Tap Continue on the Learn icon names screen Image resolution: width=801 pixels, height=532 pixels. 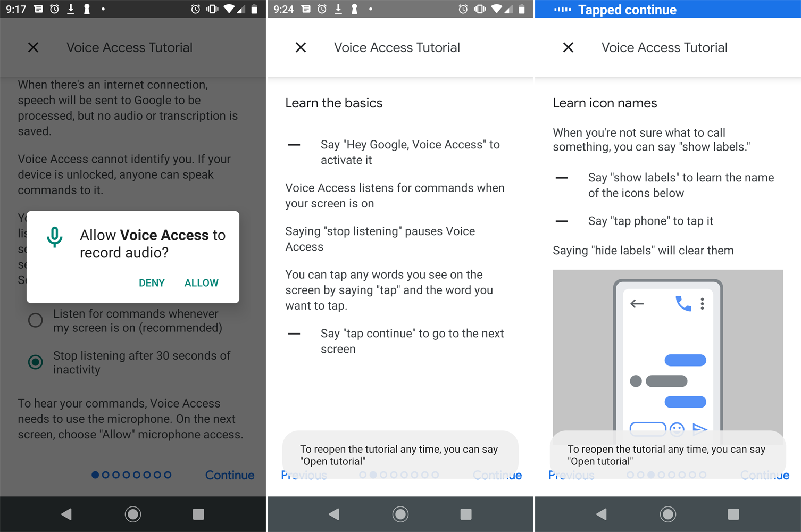point(765,475)
